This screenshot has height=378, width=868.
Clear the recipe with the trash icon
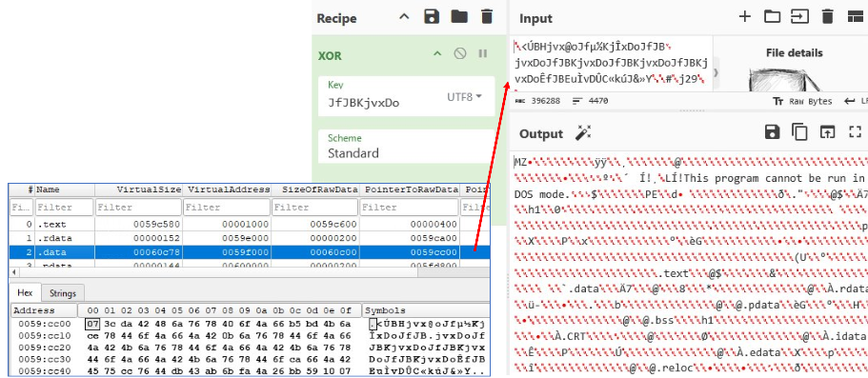click(x=487, y=16)
